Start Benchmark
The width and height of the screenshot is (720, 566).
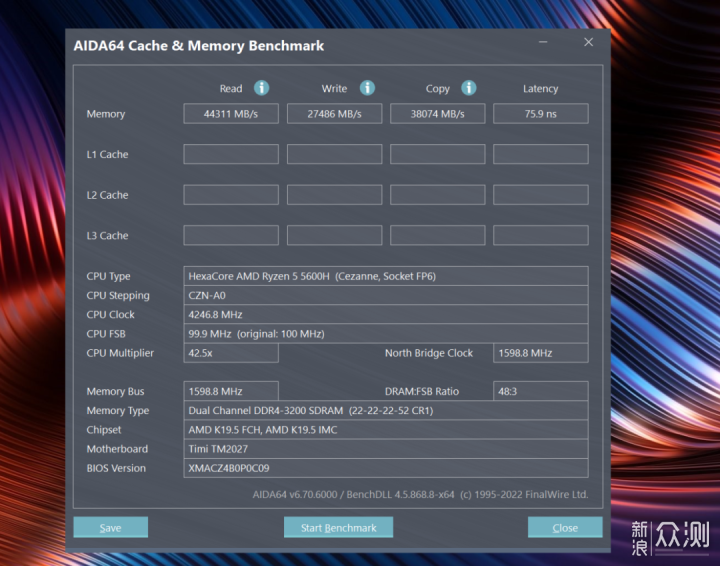[x=338, y=527]
